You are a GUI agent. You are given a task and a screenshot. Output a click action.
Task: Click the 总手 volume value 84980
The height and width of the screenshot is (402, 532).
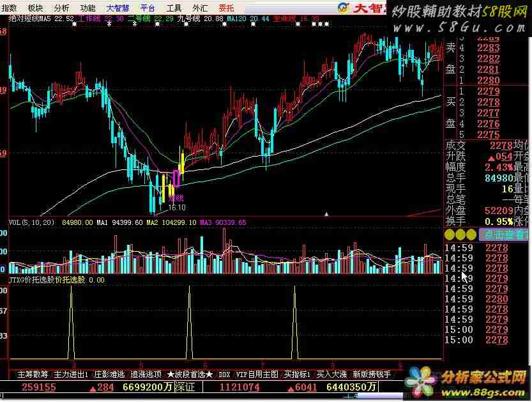(x=499, y=178)
